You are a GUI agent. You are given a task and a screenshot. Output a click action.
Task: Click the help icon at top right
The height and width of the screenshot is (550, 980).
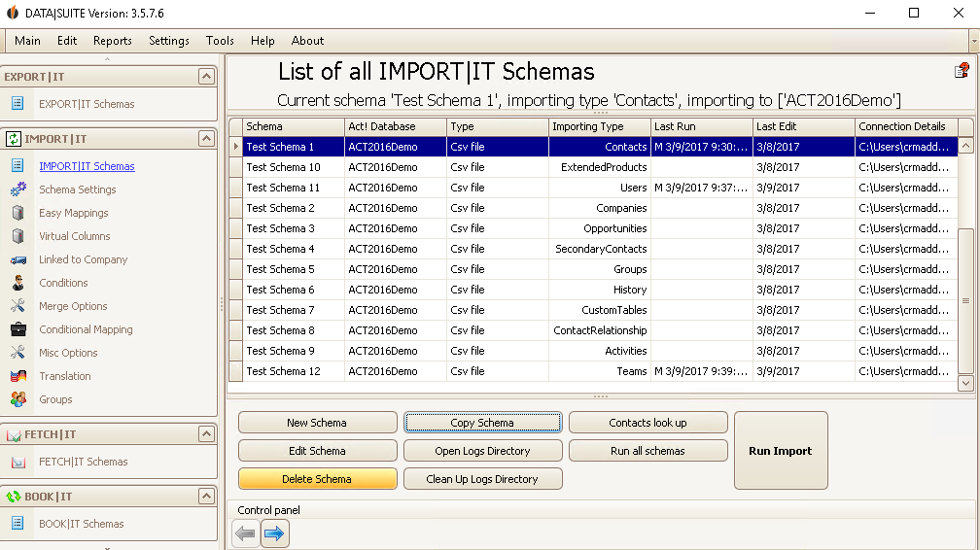click(962, 71)
